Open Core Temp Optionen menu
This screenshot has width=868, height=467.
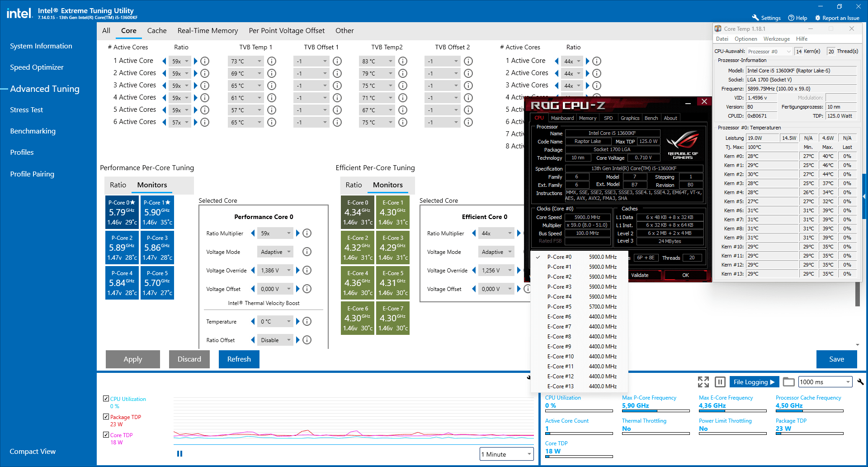pyautogui.click(x=745, y=39)
